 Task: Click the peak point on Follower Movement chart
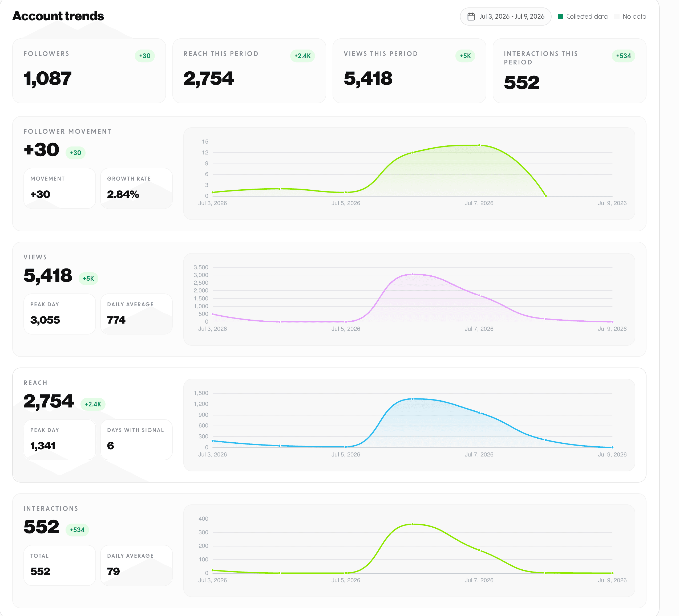click(479, 145)
